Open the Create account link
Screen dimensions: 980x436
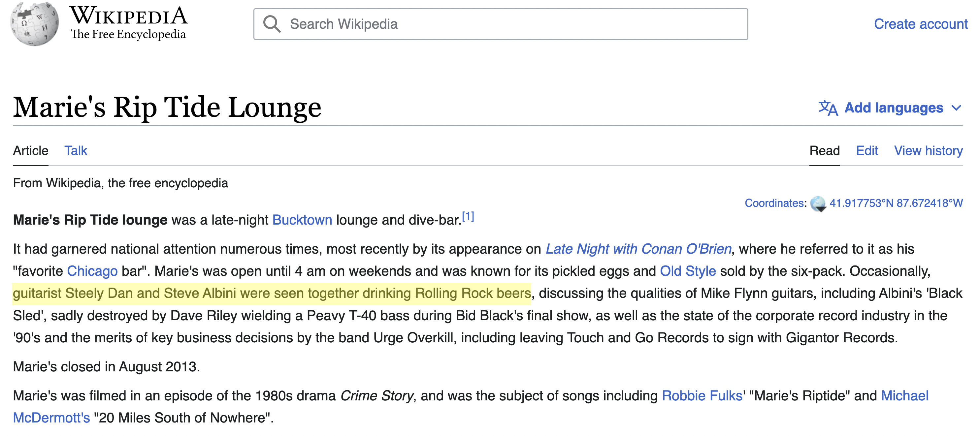point(921,24)
